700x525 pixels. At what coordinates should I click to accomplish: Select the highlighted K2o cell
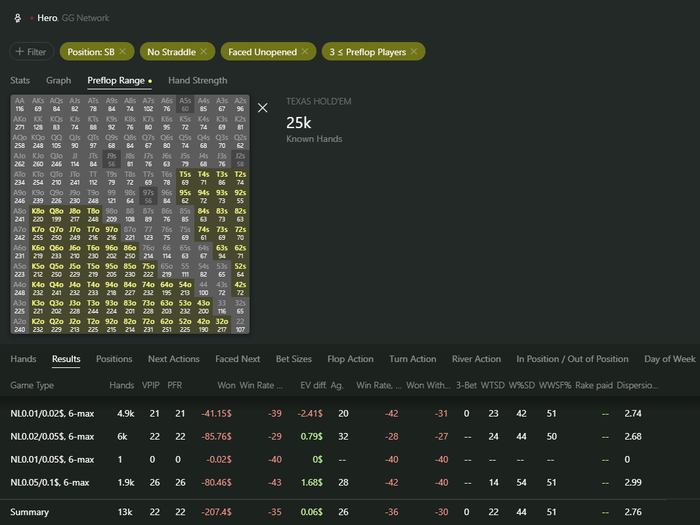click(38, 325)
